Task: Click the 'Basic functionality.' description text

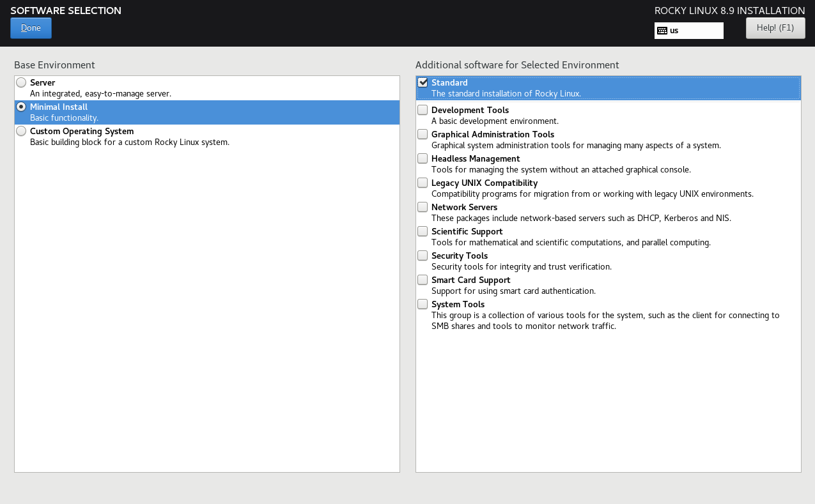Action: click(64, 118)
